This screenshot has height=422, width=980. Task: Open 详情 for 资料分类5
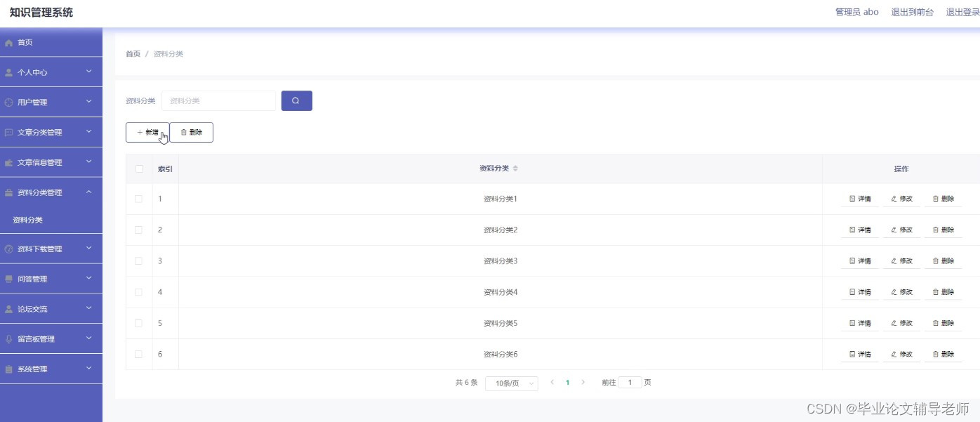[x=860, y=323]
